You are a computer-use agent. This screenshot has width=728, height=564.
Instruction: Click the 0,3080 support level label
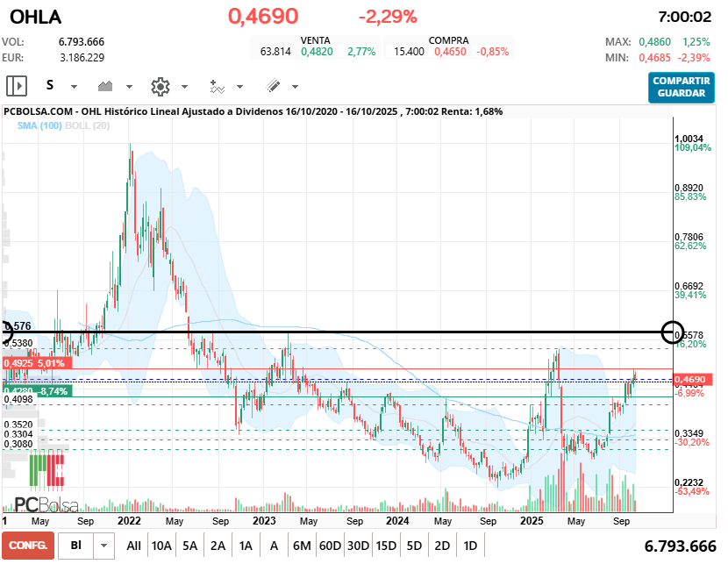18,444
